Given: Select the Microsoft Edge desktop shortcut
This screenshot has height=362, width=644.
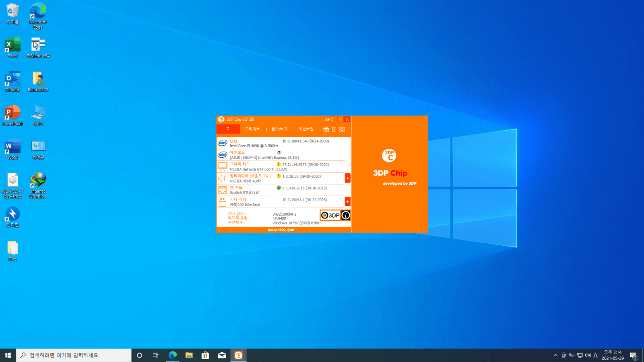Looking at the screenshot, I should 38,16.
